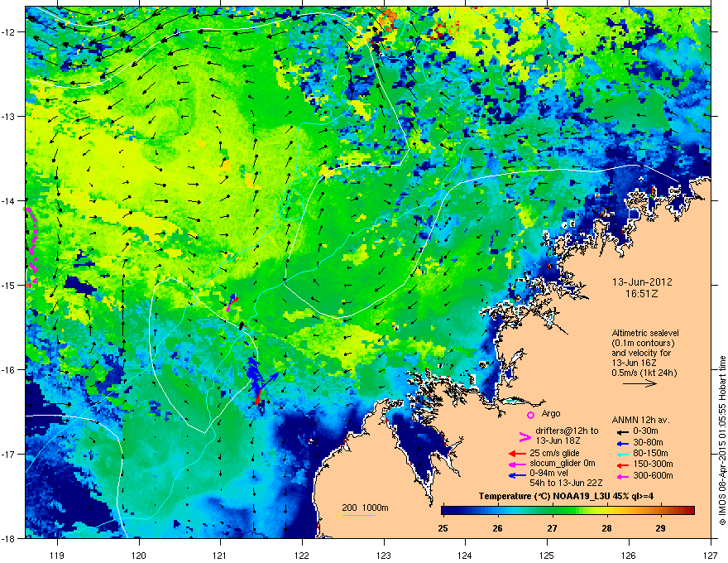Click the (0.1m contours) text

643,344
